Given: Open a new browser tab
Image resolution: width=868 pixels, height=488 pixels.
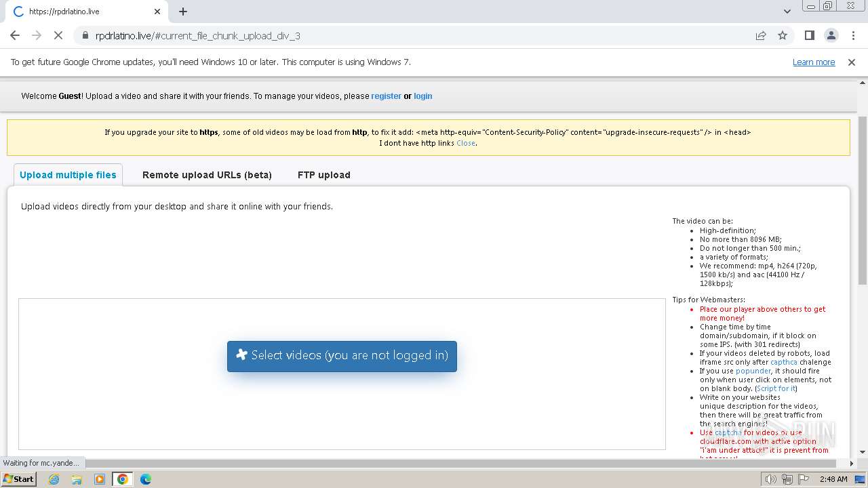Looking at the screenshot, I should (183, 12).
